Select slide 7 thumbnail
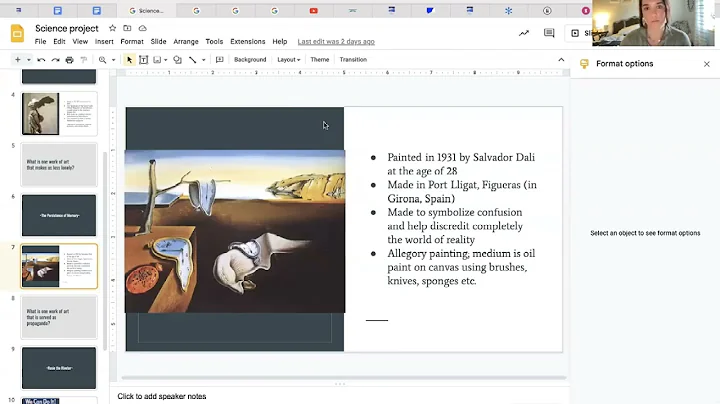Viewport: 720px width, 404px height. point(59,266)
